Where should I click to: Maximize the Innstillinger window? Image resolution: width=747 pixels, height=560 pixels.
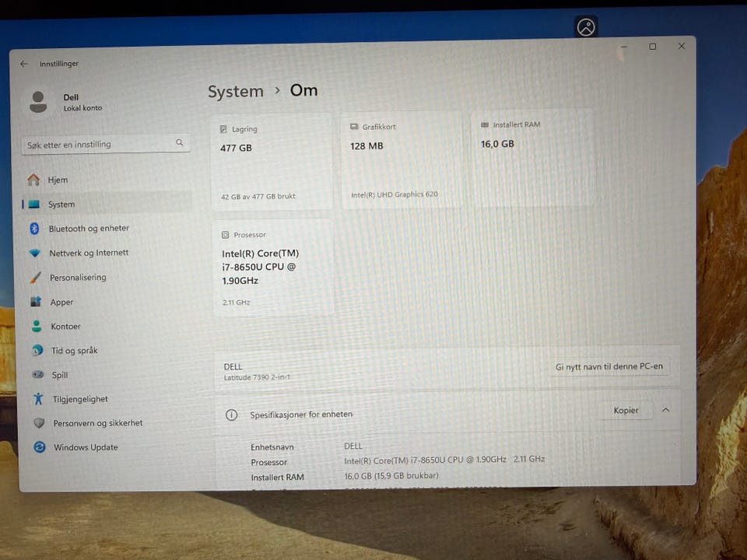(652, 46)
